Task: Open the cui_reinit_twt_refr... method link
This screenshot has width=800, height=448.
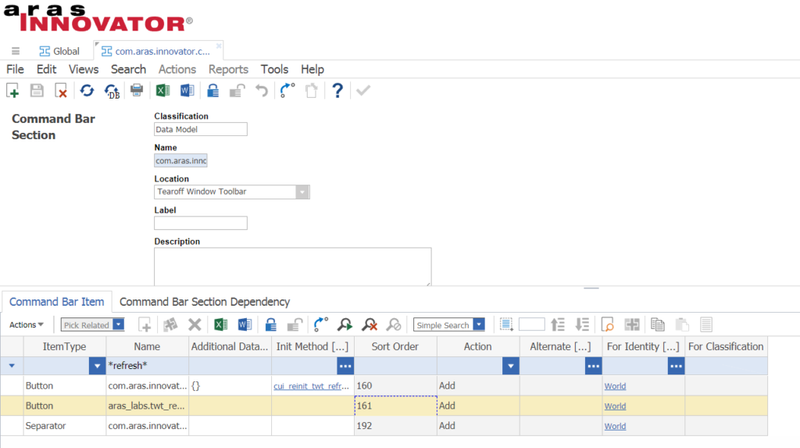Action: (x=311, y=385)
